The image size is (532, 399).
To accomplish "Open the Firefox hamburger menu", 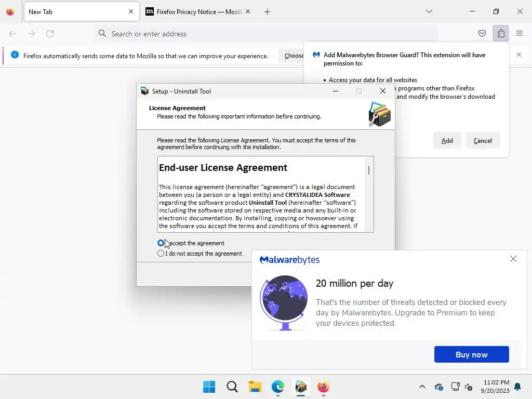I will (x=520, y=33).
